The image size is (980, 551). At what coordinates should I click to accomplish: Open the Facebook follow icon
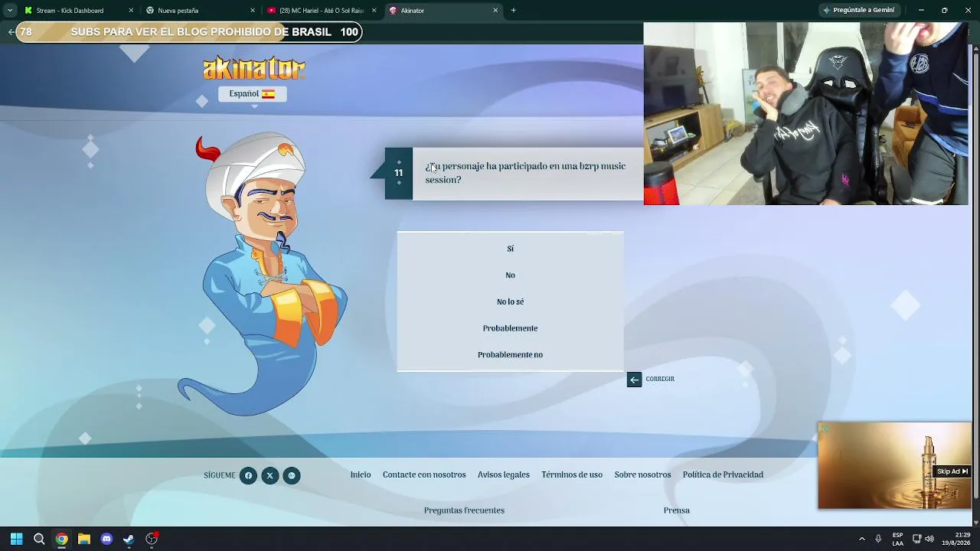(x=248, y=476)
